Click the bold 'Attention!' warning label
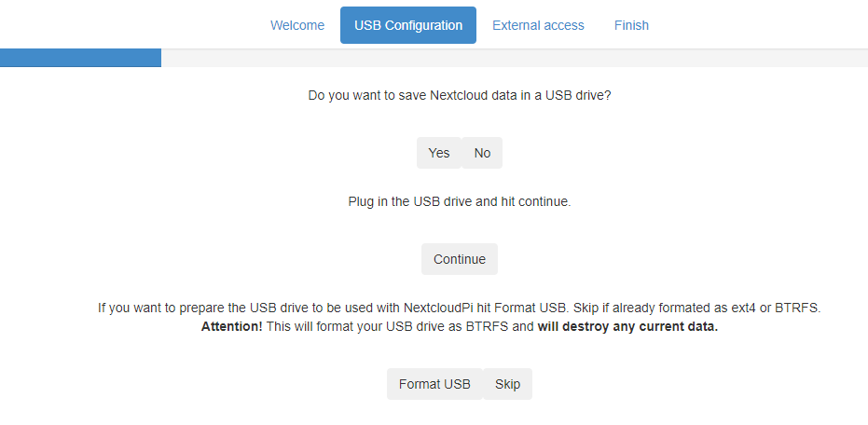This screenshot has height=425, width=868. (232, 326)
